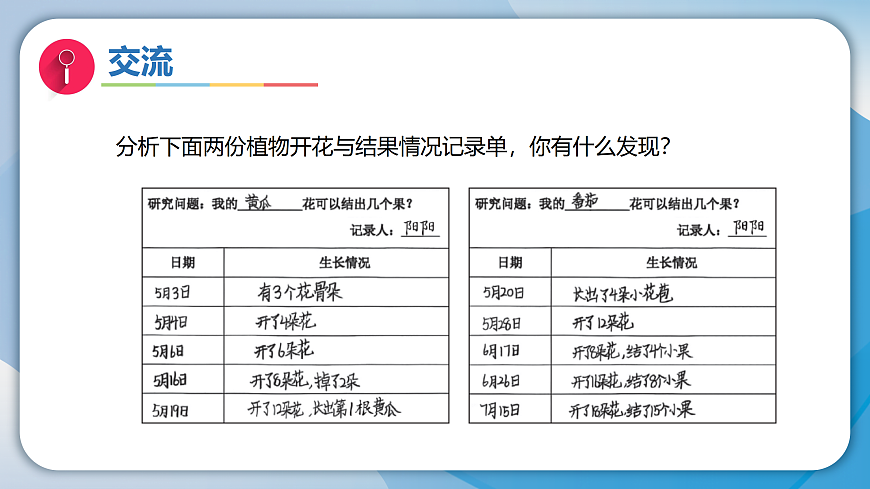
Task: Click the handwritten 番茄 in the right table's blank
Action: [x=585, y=201]
